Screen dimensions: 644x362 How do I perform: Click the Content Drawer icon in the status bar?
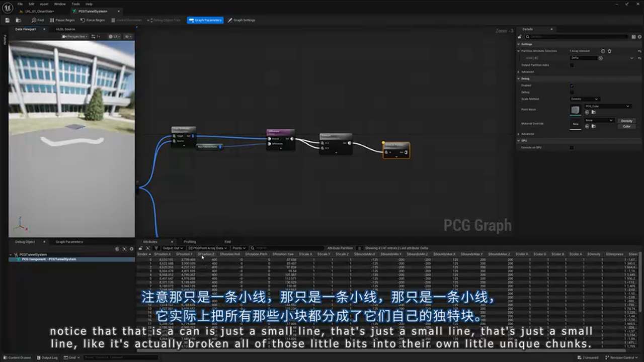[x=5, y=357]
